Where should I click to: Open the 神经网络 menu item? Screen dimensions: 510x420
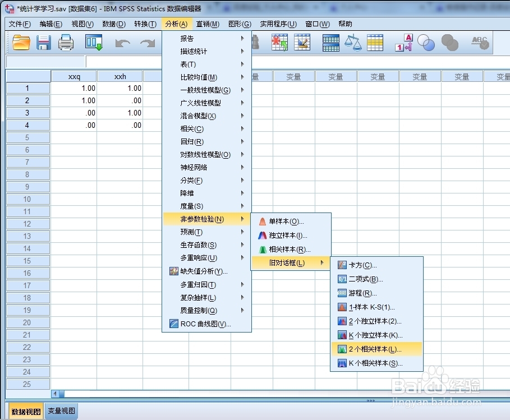tap(206, 168)
